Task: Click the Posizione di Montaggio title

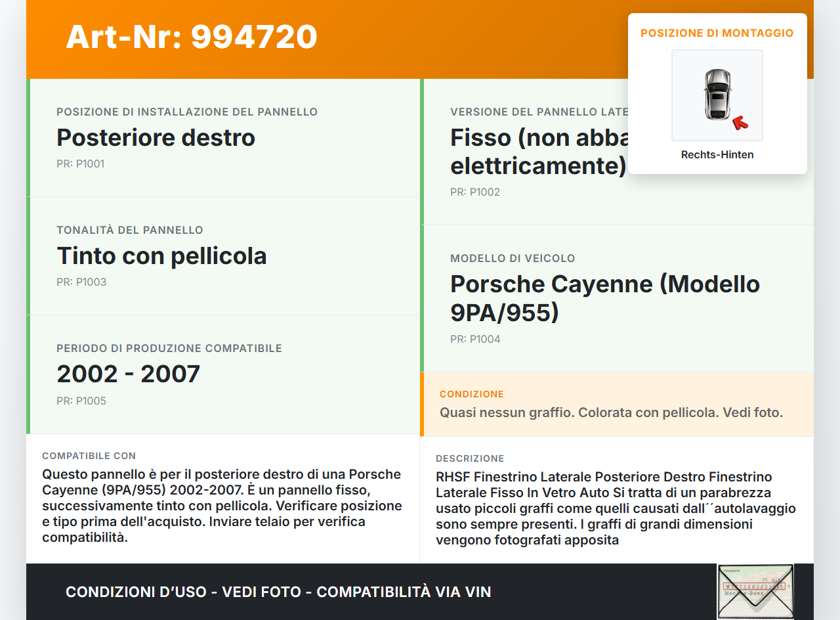Action: pyautogui.click(x=717, y=33)
